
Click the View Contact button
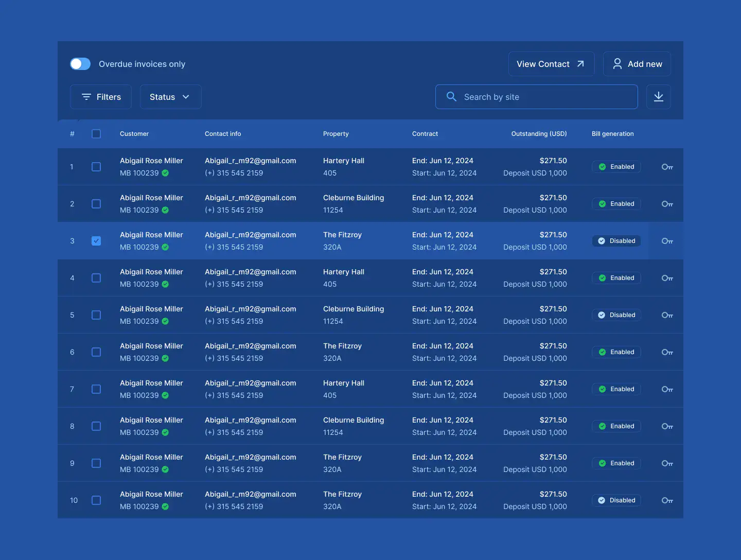[551, 64]
